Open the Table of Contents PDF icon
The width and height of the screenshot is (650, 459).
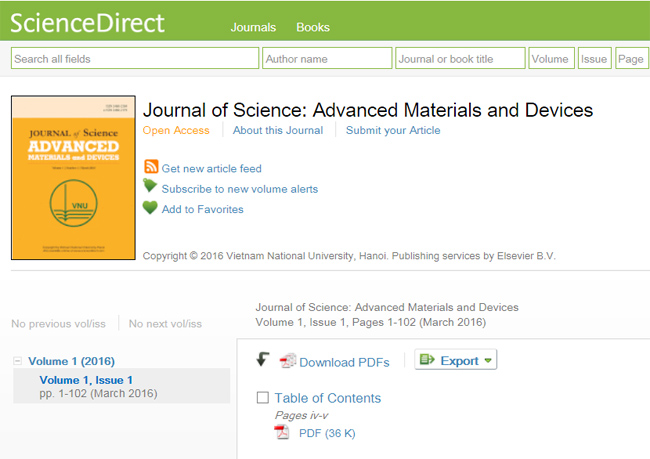[282, 432]
